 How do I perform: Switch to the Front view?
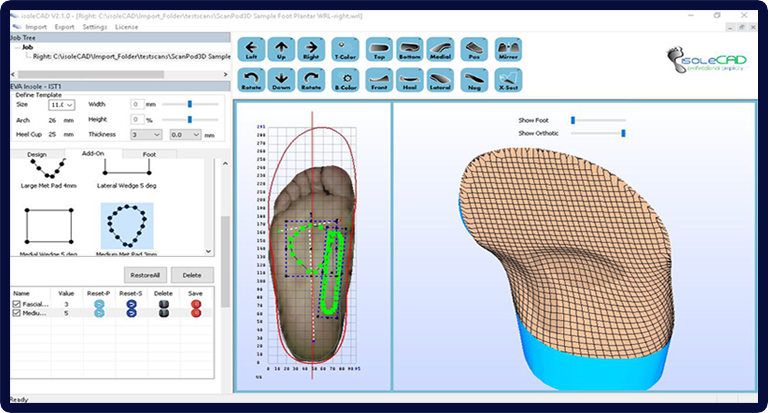coord(379,80)
